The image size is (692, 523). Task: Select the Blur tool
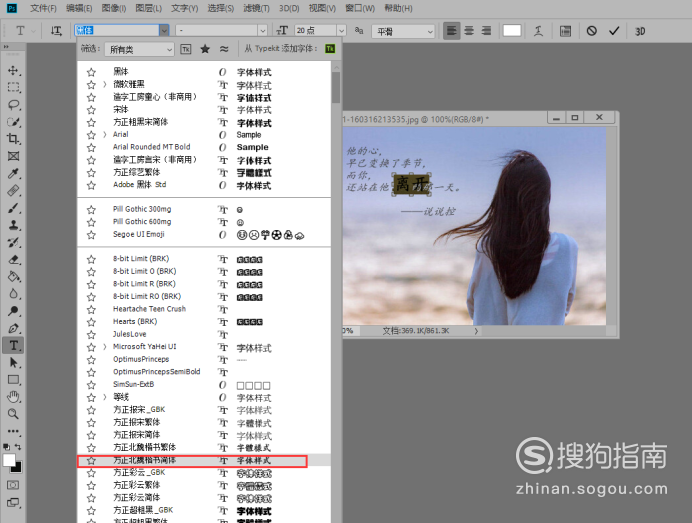pyautogui.click(x=13, y=294)
